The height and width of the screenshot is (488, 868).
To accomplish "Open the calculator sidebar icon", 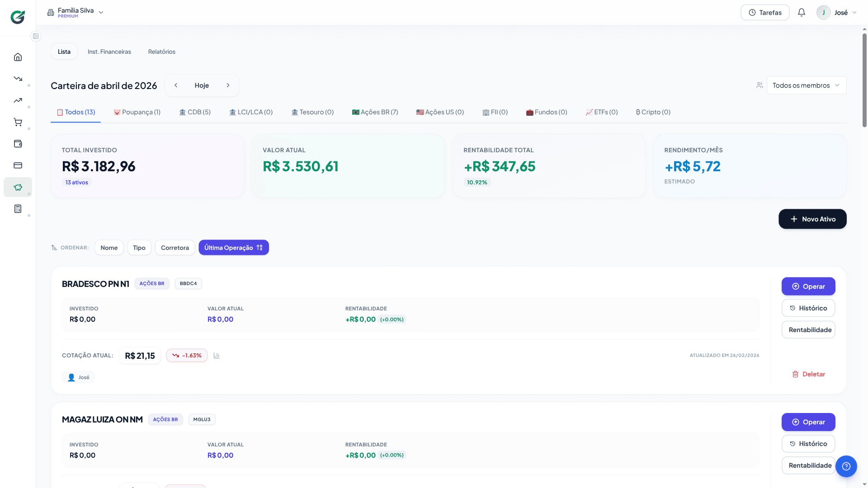I will pyautogui.click(x=18, y=209).
